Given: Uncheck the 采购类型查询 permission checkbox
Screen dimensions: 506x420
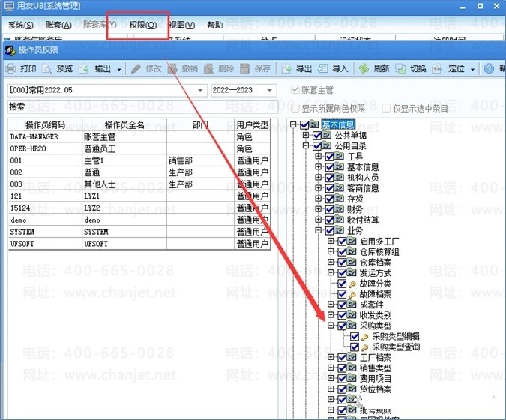Looking at the screenshot, I should pos(355,347).
